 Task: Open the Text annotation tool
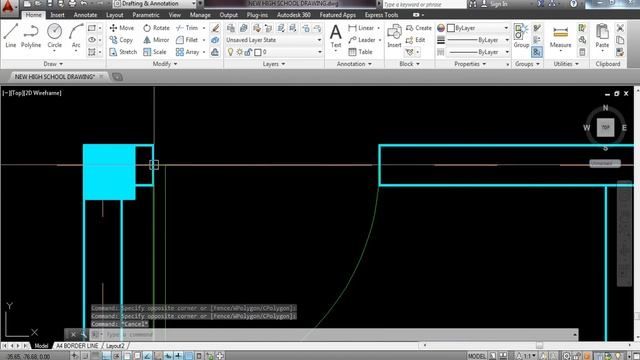tap(336, 36)
